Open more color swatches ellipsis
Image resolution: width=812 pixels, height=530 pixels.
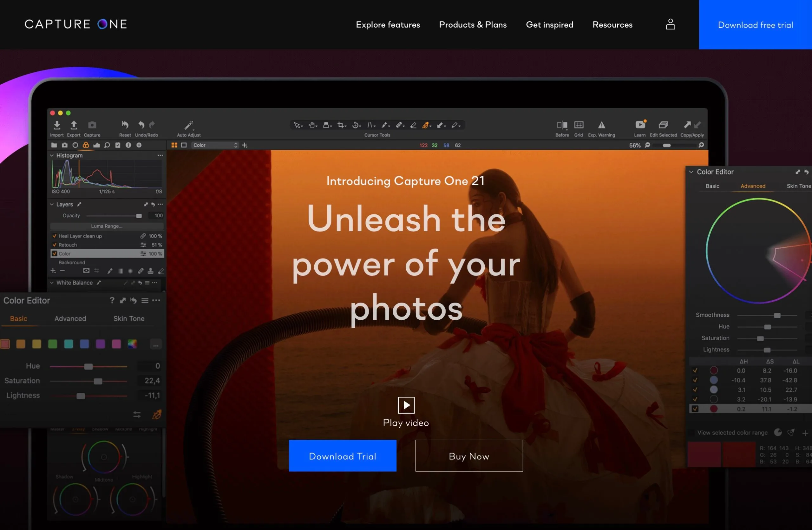156,344
